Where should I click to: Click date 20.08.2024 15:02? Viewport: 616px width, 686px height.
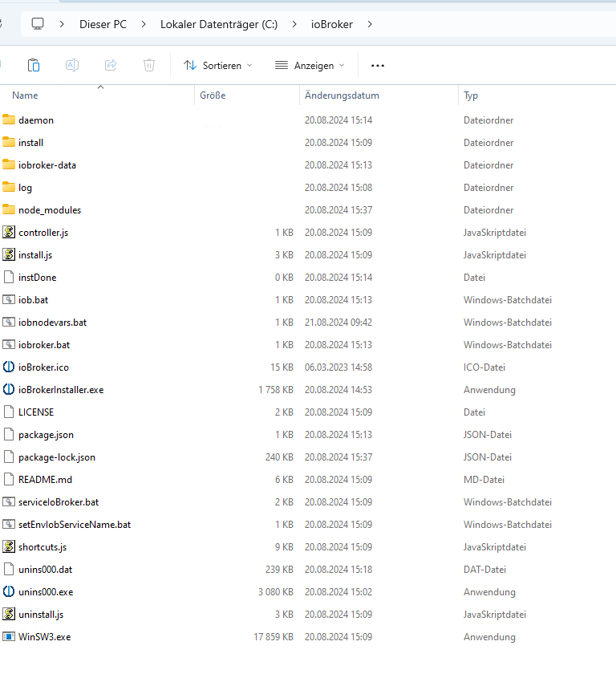338,591
